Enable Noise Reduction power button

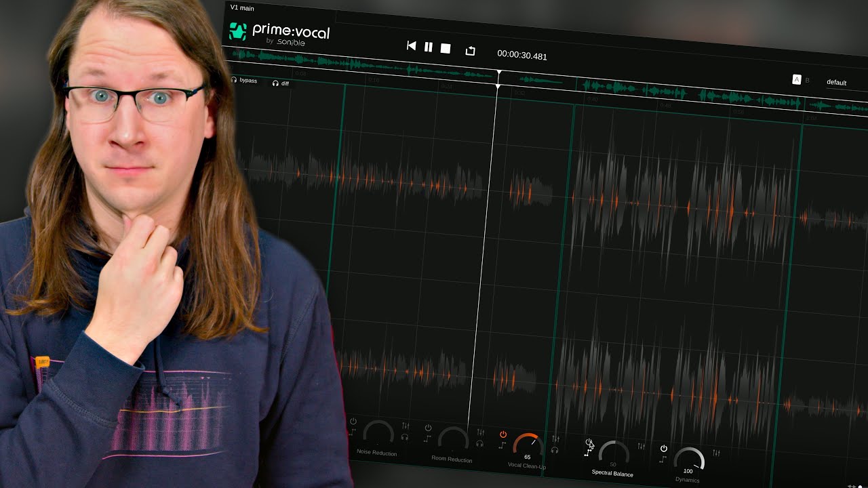[x=353, y=421]
